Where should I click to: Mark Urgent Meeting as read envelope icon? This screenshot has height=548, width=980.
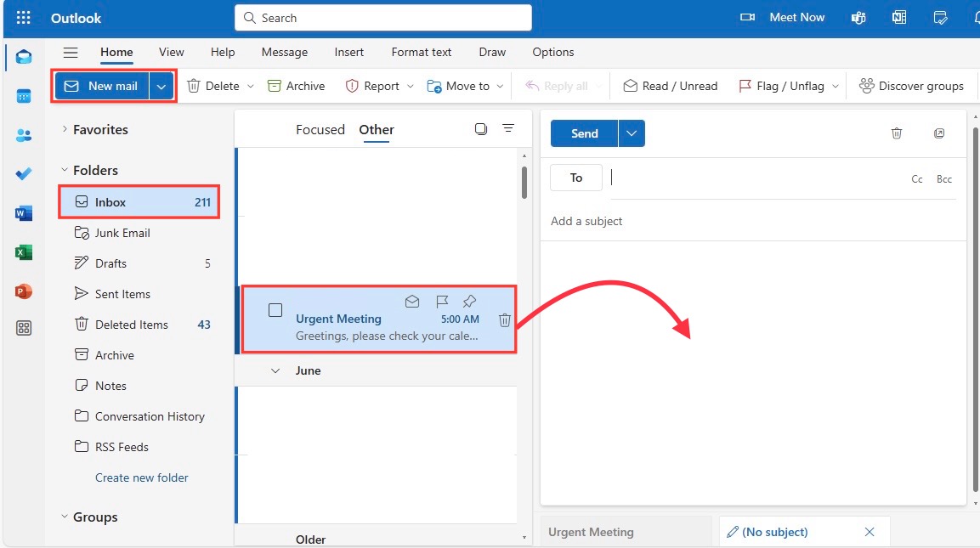point(412,302)
